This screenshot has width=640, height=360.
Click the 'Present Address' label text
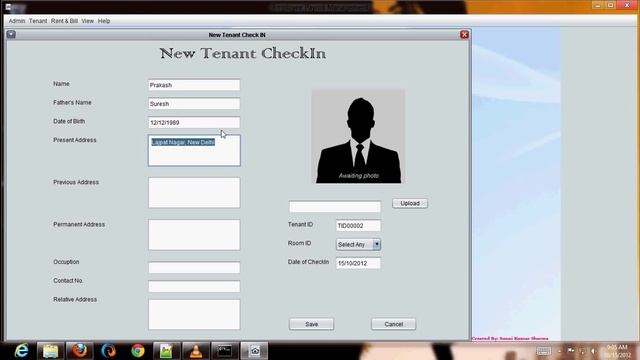point(75,140)
